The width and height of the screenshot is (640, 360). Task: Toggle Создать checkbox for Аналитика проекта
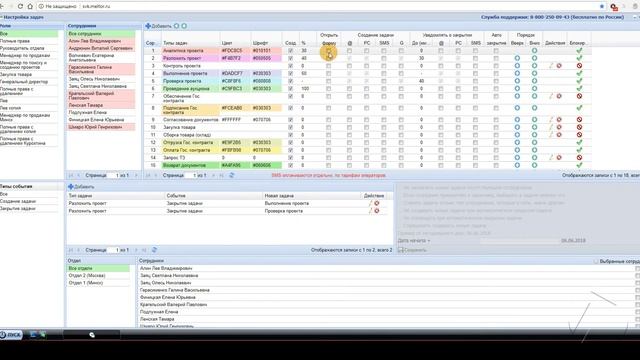click(290, 51)
